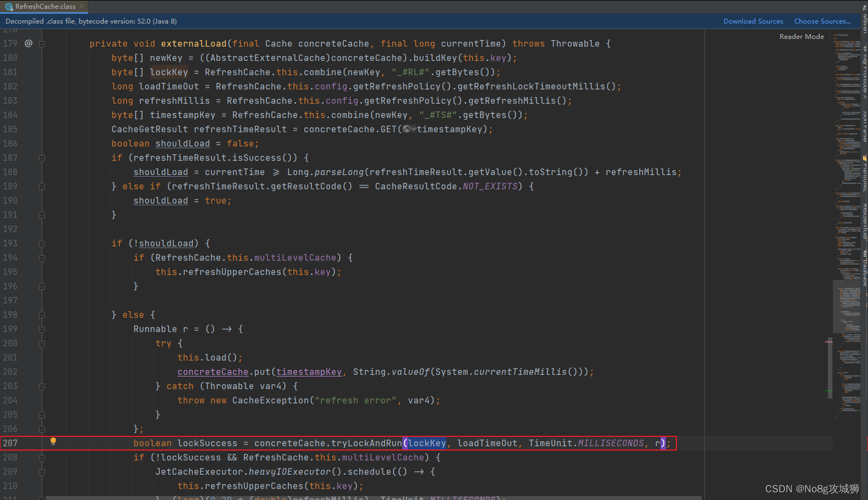
Task: Collapse the if block at line 187
Action: pyautogui.click(x=42, y=158)
